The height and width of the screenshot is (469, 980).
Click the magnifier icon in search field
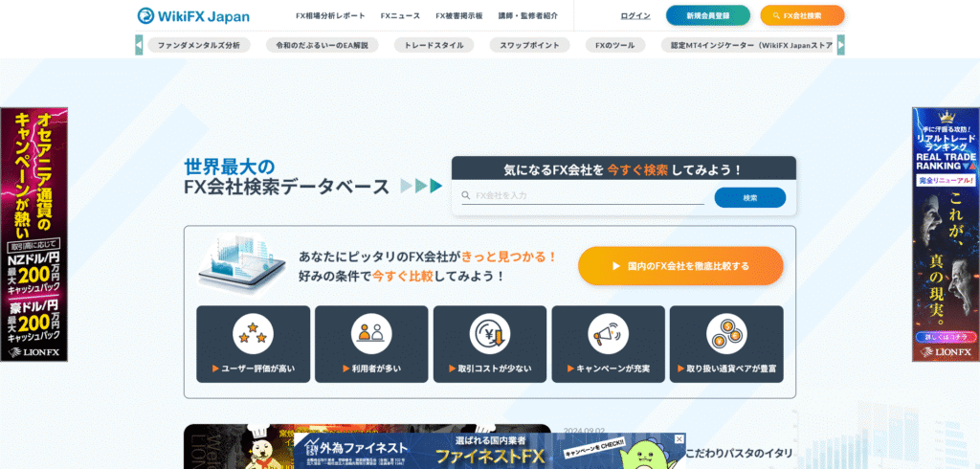pyautogui.click(x=466, y=195)
